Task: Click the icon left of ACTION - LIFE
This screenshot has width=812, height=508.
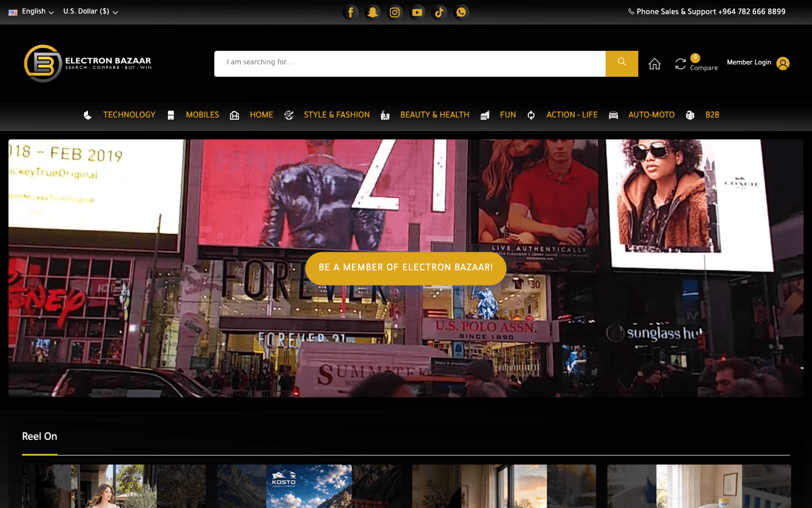Action: point(531,115)
